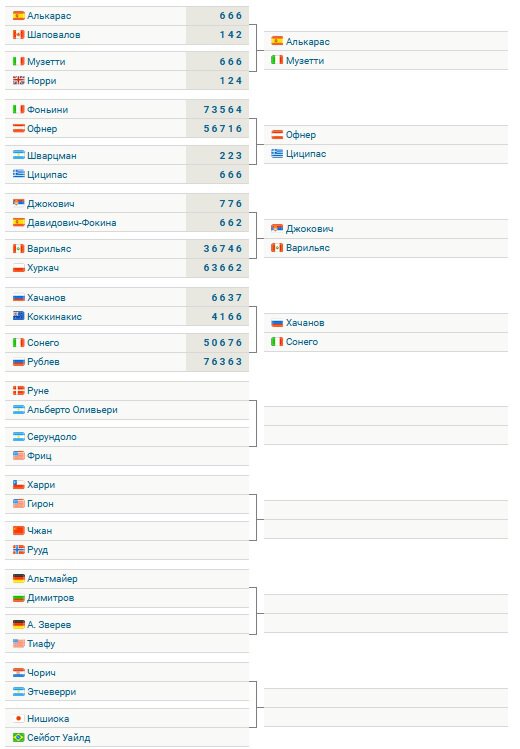The image size is (520, 749).
Task: Click the Norwegian flag beside Рууд
Action: (19, 550)
